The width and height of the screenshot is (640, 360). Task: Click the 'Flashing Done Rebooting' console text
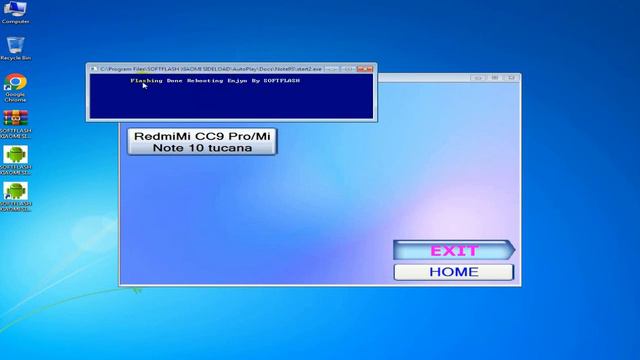(177, 81)
